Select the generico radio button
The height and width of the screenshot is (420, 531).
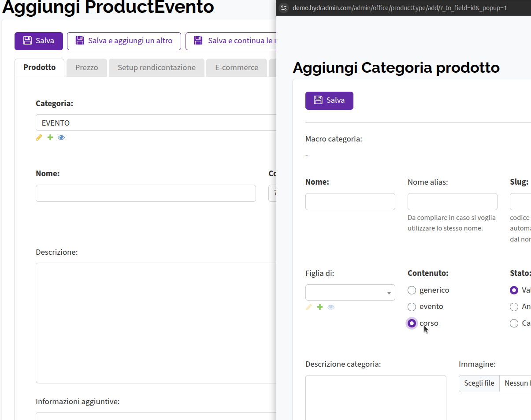[x=412, y=290]
